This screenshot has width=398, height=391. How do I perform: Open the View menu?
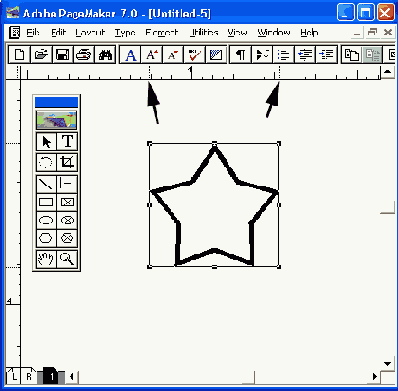pos(237,33)
